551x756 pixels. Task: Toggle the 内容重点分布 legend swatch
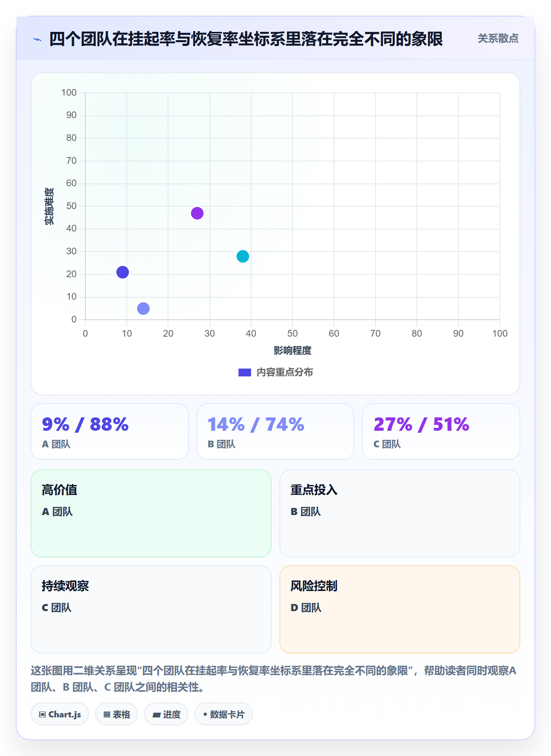coord(245,372)
